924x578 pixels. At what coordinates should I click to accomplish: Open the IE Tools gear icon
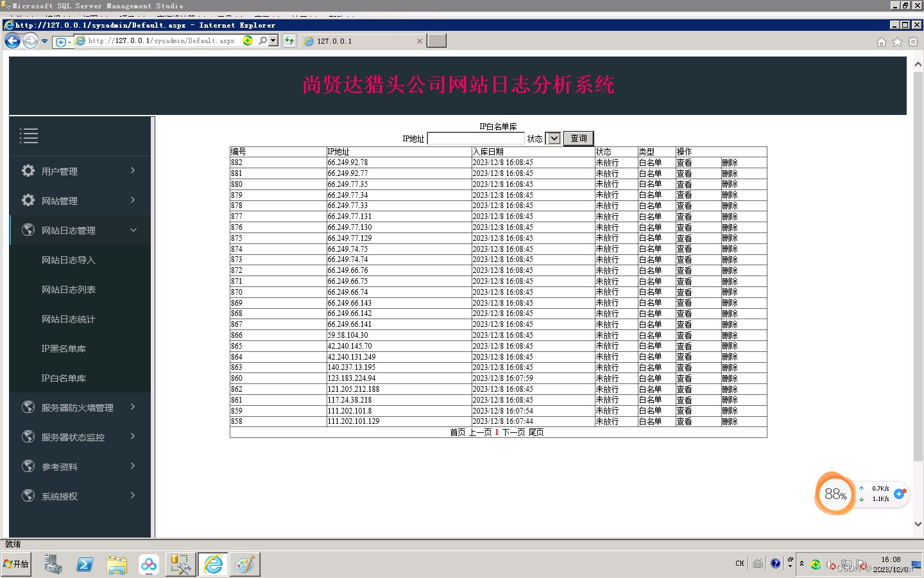(913, 42)
